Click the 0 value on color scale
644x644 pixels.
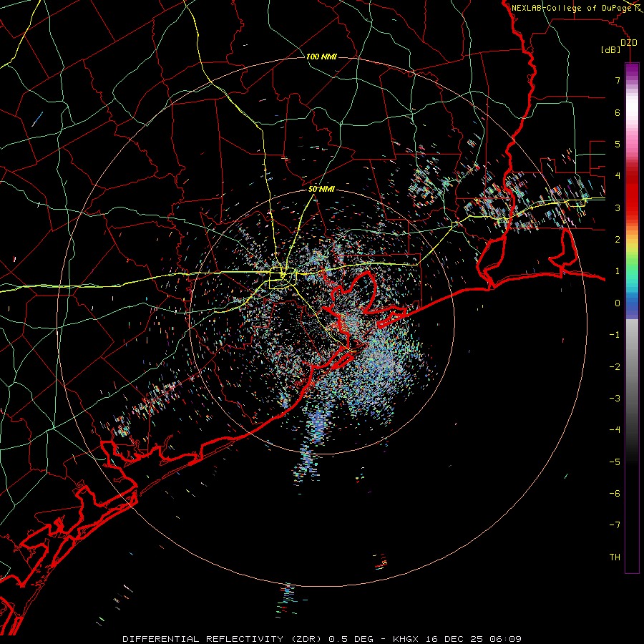618,303
